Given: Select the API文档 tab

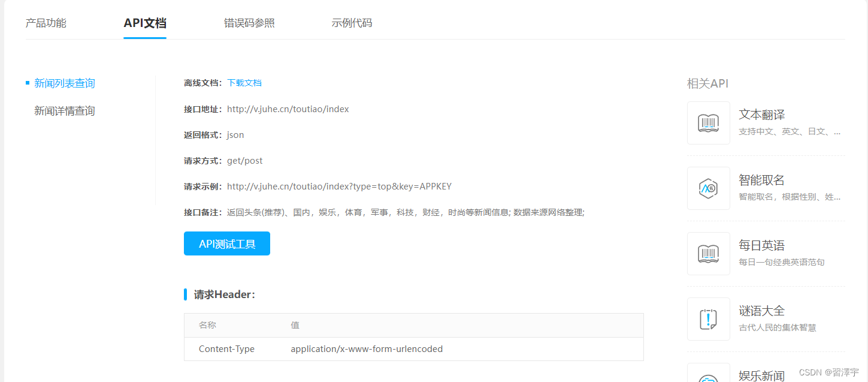Looking at the screenshot, I should [x=145, y=23].
